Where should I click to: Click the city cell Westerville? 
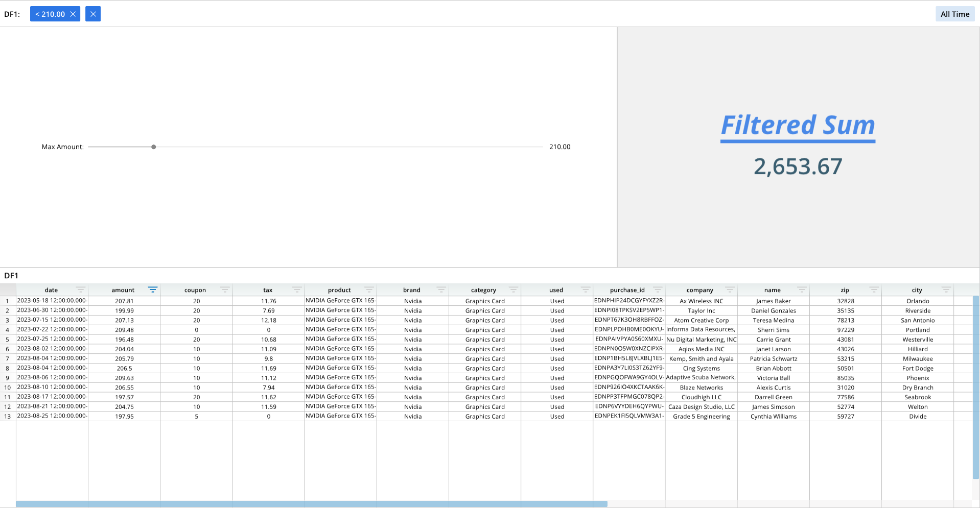(x=918, y=340)
